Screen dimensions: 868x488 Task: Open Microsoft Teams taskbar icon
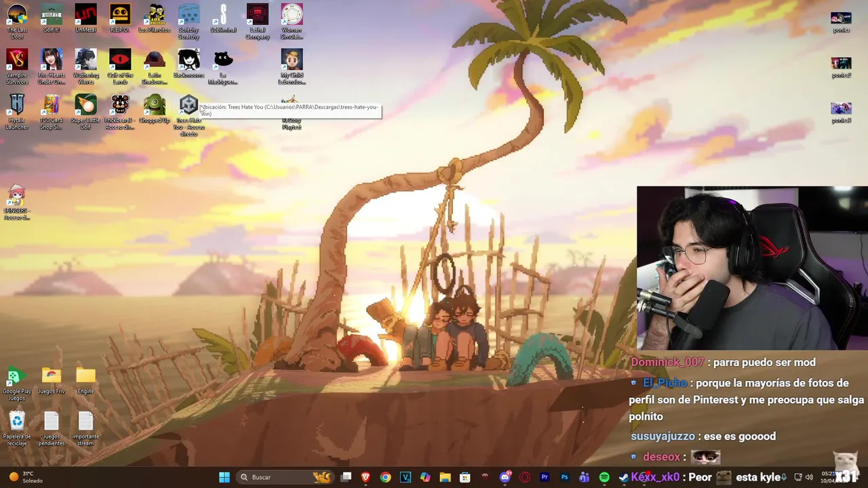pyautogui.click(x=584, y=477)
